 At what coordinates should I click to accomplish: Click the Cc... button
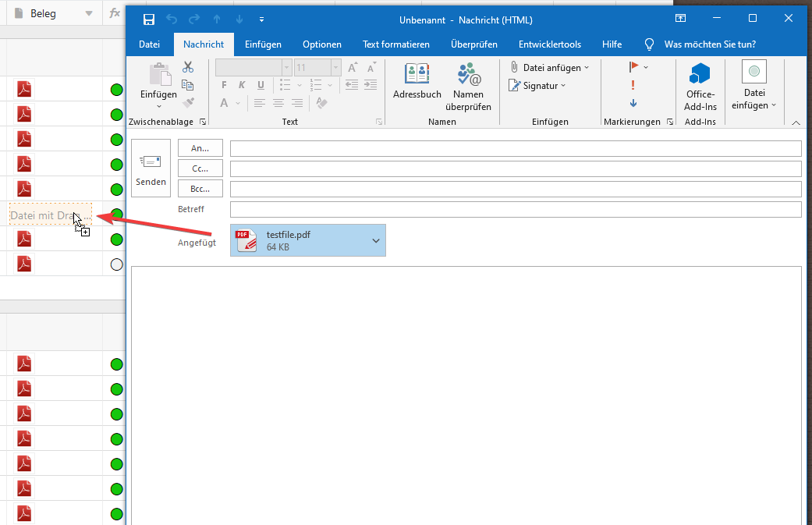point(200,168)
